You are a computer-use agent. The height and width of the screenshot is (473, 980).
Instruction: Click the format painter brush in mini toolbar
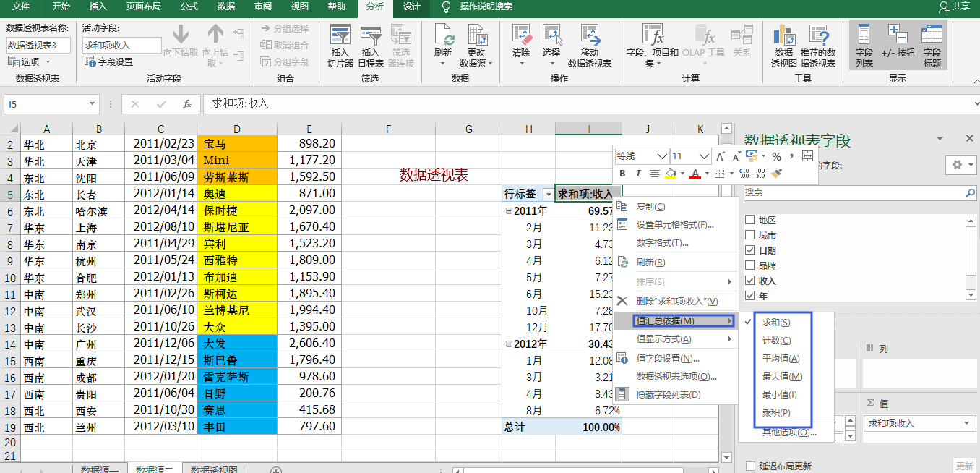(x=776, y=174)
